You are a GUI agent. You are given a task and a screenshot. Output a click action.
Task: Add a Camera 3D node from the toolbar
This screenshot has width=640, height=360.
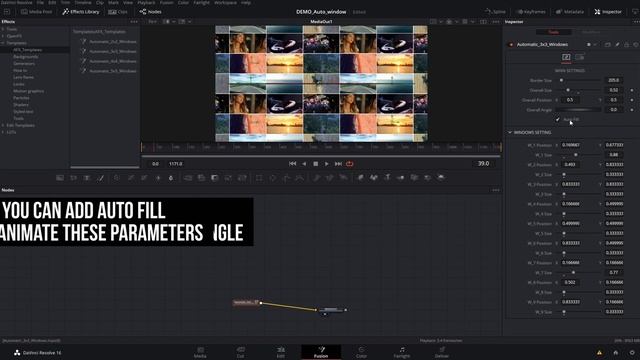tap(414, 178)
